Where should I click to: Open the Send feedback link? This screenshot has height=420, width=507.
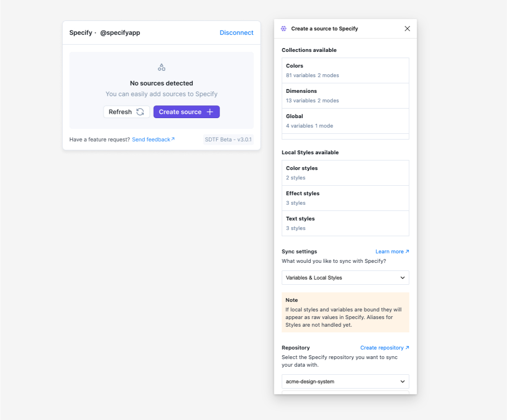(x=151, y=140)
